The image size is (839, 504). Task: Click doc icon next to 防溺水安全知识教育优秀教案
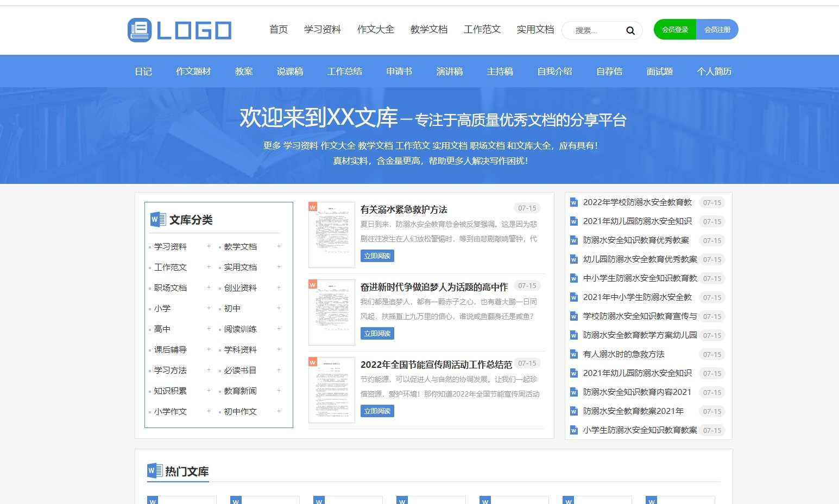[x=573, y=240]
